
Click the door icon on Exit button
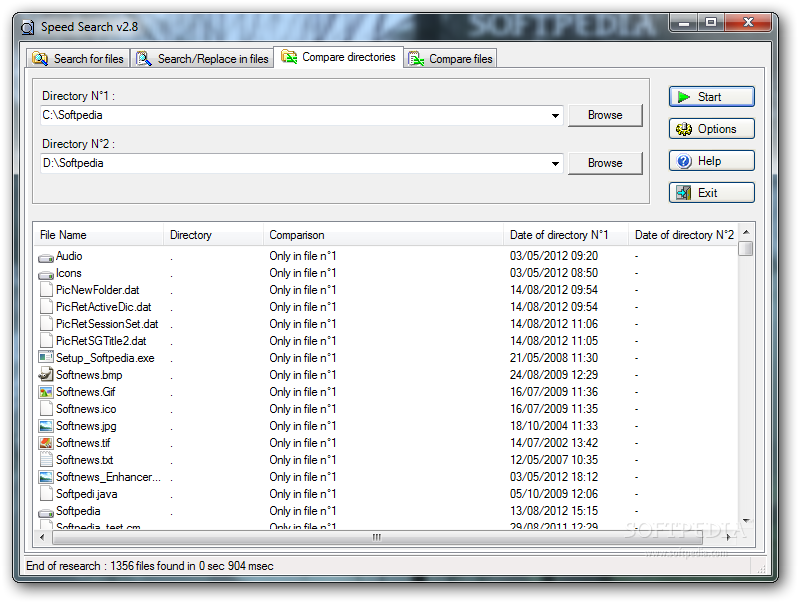point(684,193)
